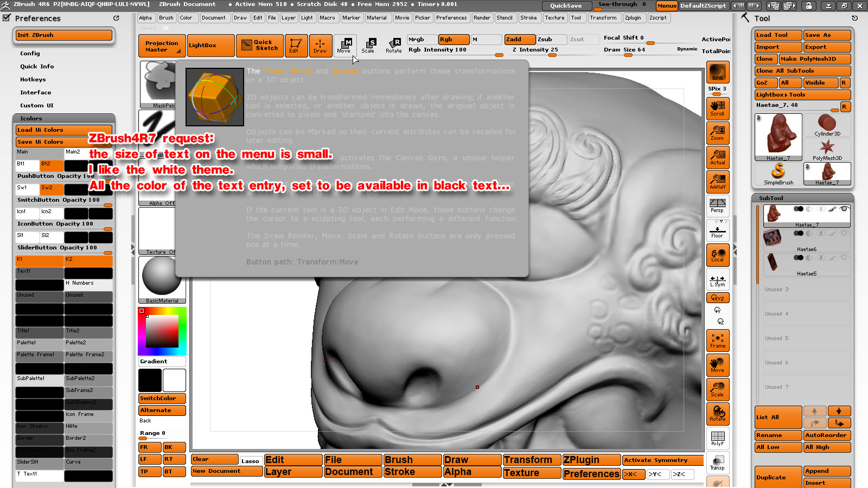Open Lightbox Tools browser
This screenshot has width=868, height=488.
[803, 95]
